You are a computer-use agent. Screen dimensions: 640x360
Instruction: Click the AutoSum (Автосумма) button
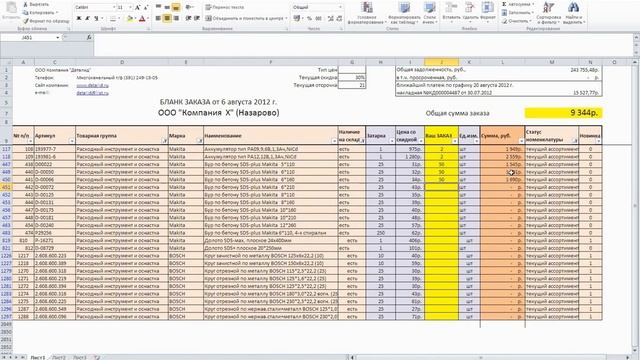click(517, 4)
